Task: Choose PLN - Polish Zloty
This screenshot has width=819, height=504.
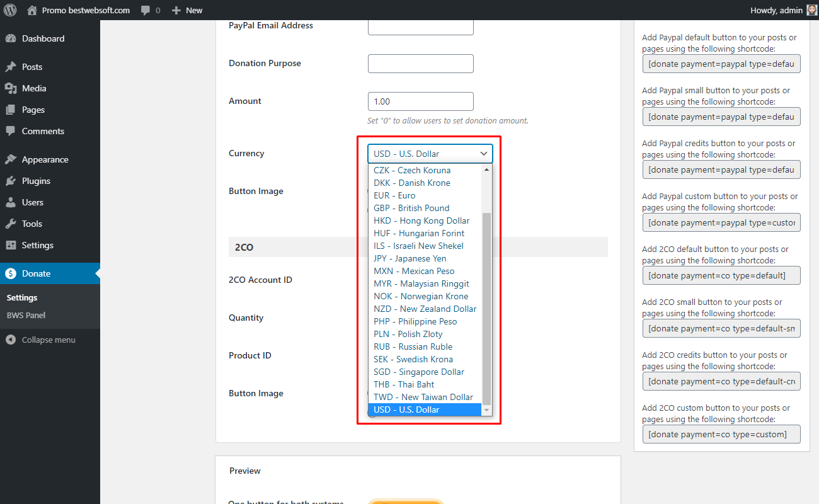Action: click(425, 334)
